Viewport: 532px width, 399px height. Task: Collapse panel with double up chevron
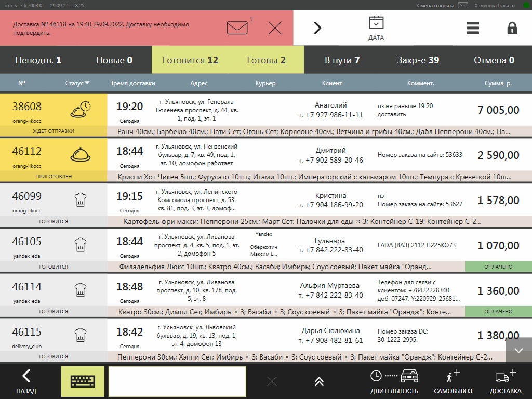(x=319, y=381)
